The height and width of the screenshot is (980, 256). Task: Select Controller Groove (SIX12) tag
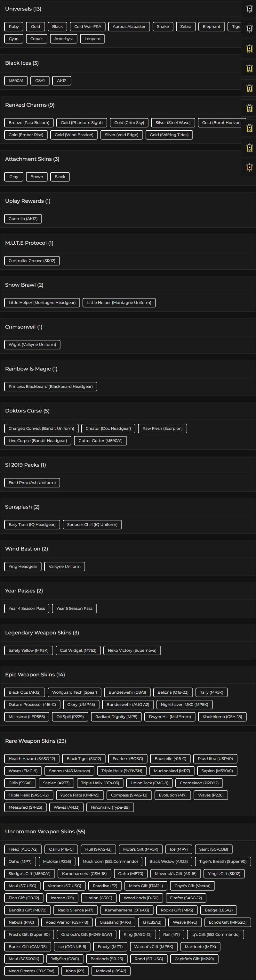coord(32,261)
